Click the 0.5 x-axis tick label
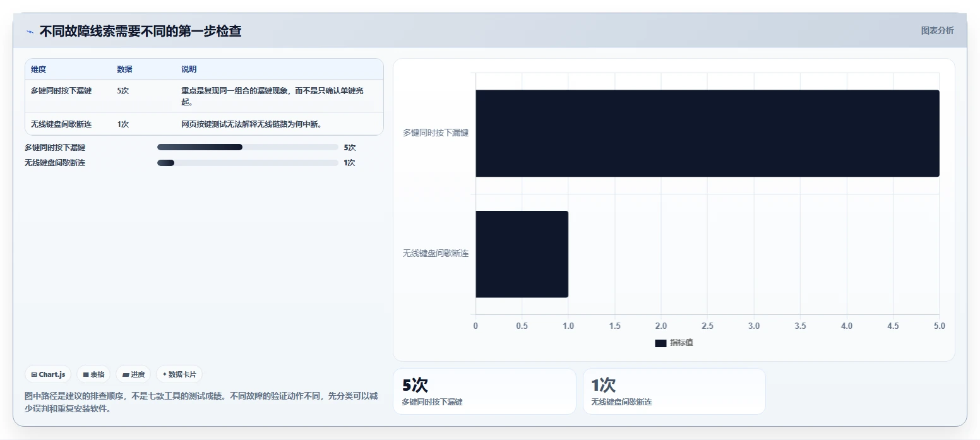The height and width of the screenshot is (440, 980). click(x=522, y=326)
